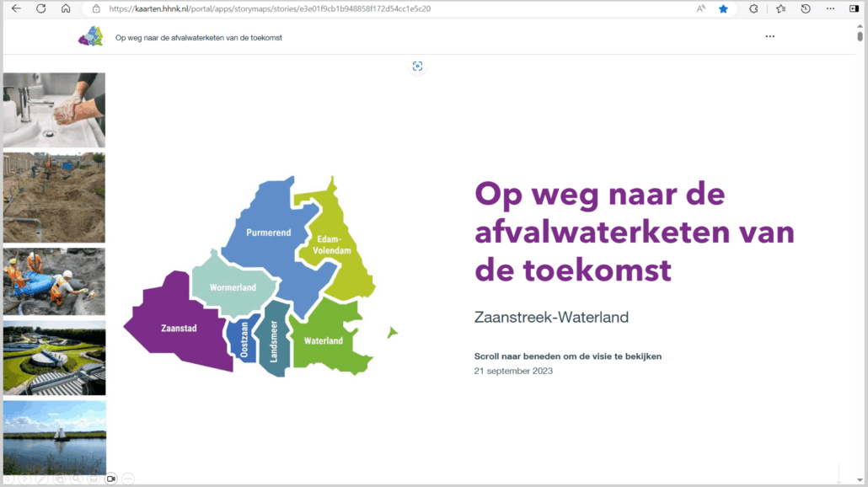Click the page vertical scrollbar thumb

(860, 36)
